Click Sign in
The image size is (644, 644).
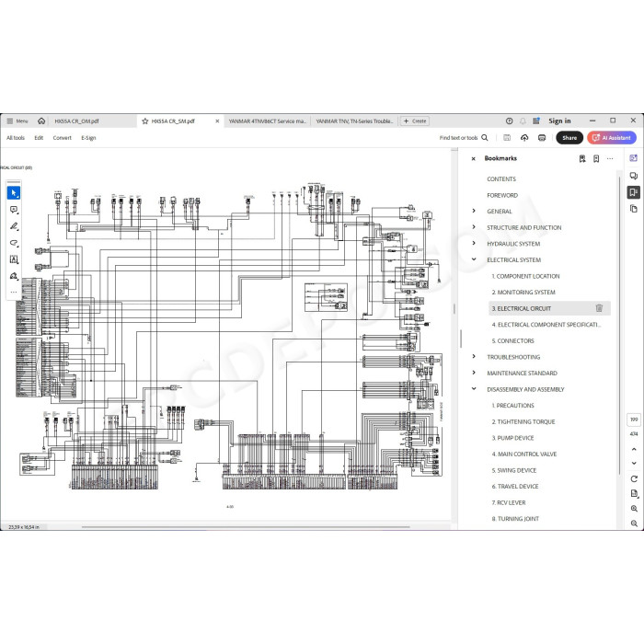pos(559,121)
